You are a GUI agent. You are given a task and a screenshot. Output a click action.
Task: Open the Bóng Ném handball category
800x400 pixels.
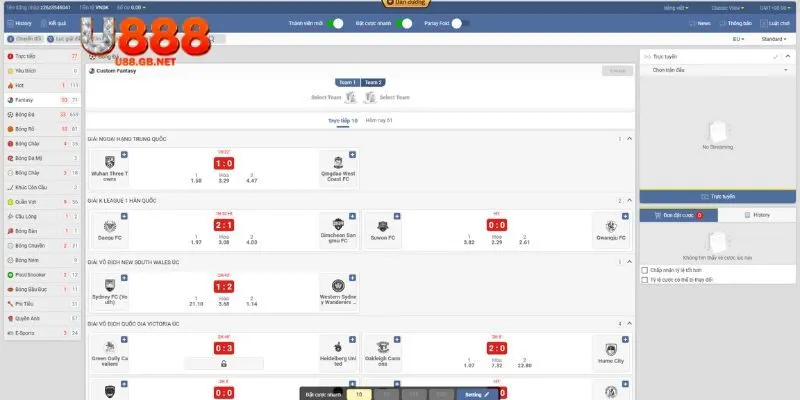tap(42, 260)
